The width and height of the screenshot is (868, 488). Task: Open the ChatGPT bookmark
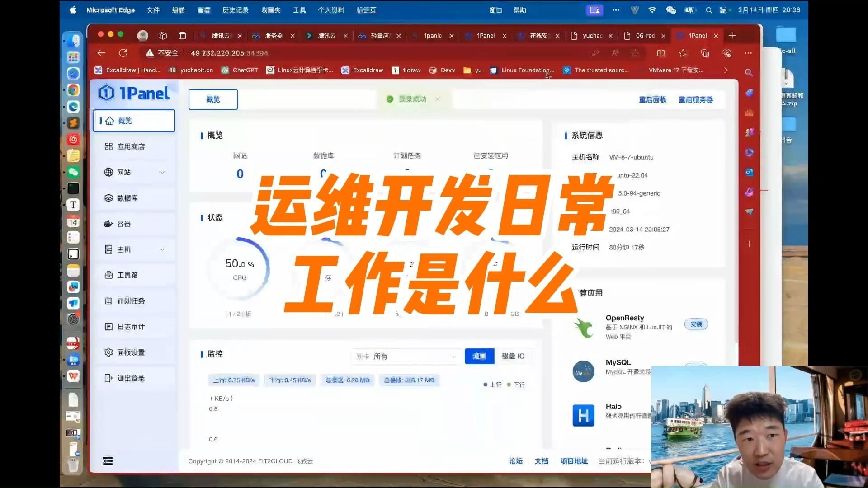(x=240, y=70)
